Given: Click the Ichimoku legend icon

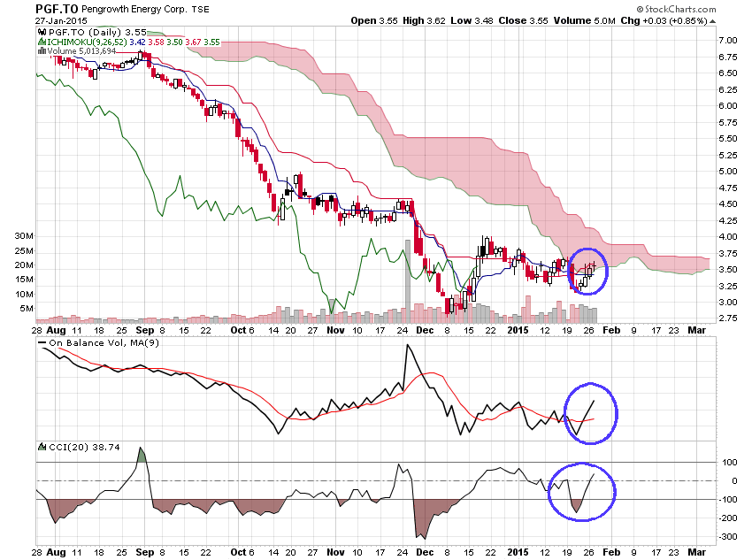Looking at the screenshot, I should click(x=42, y=42).
